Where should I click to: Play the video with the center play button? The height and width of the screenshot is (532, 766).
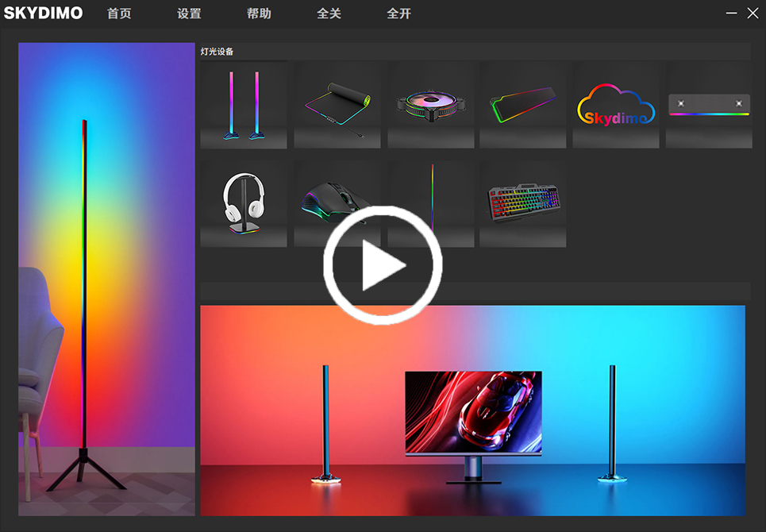(383, 265)
